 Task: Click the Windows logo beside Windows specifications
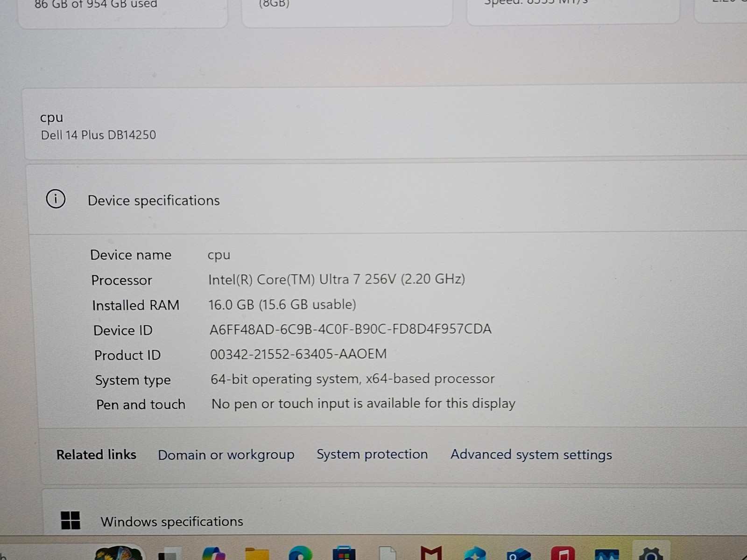point(70,520)
